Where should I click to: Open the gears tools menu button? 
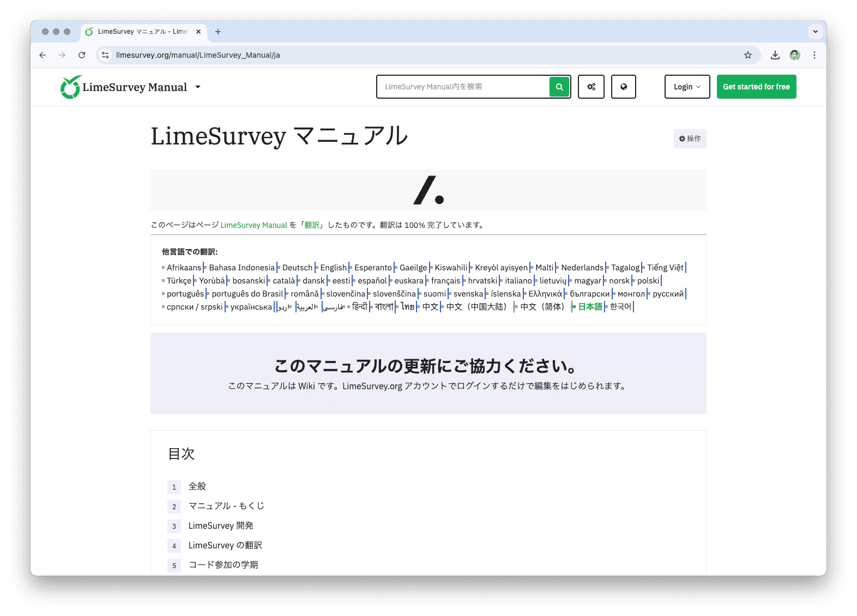[591, 87]
